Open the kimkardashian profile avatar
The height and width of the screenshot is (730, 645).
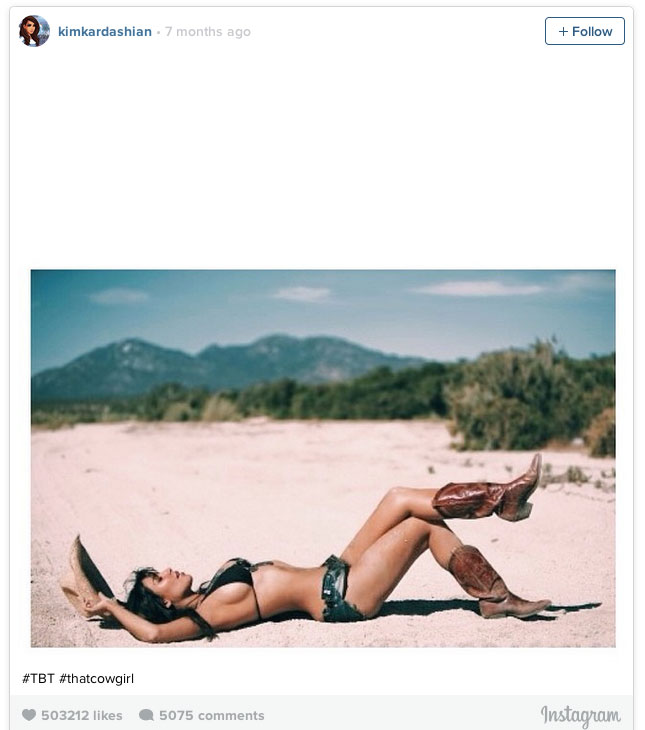[x=34, y=31]
